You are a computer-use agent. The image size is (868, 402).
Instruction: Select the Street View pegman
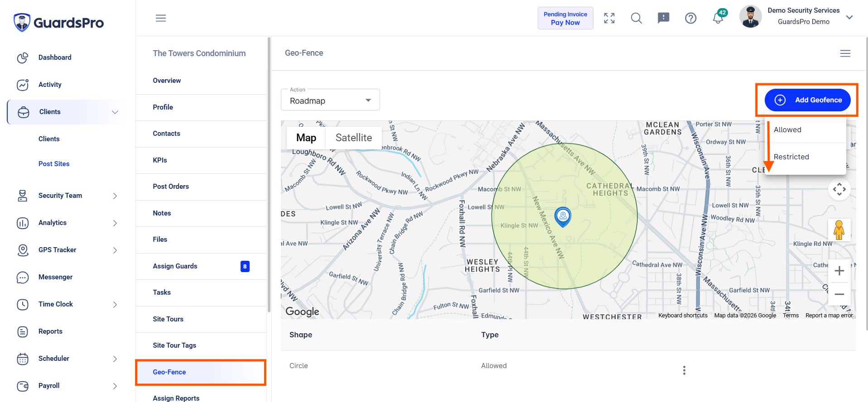pos(839,230)
